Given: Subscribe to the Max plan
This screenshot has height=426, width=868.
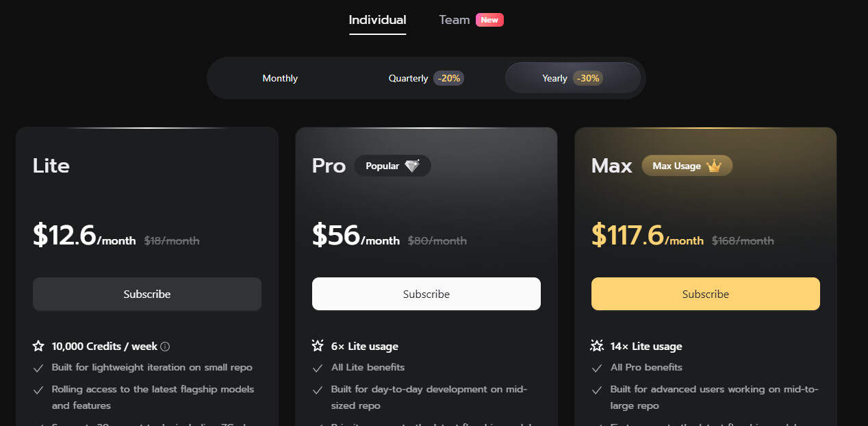Looking at the screenshot, I should tap(706, 294).
